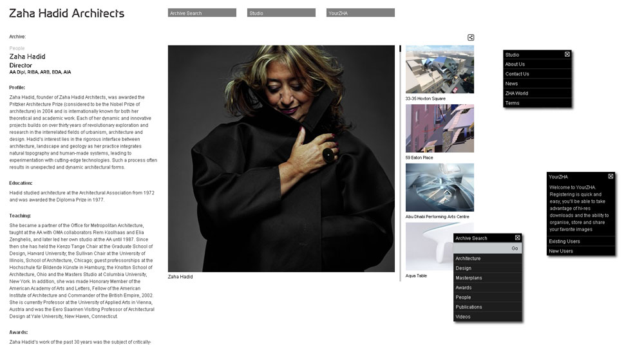Click the 59 Eaton Place caption

[419, 158]
